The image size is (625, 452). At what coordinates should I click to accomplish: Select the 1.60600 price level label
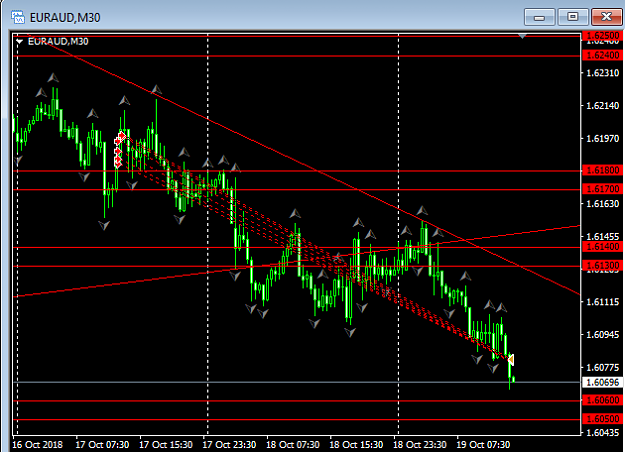602,400
